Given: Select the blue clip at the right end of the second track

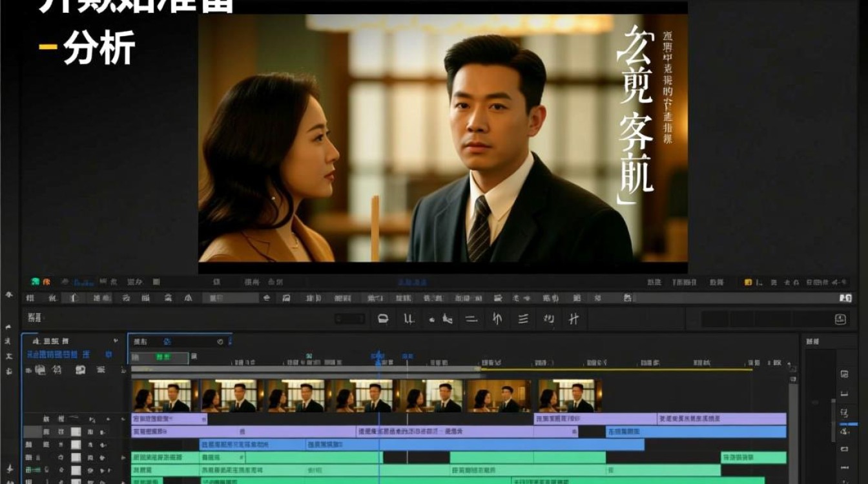Looking at the screenshot, I should [696, 432].
